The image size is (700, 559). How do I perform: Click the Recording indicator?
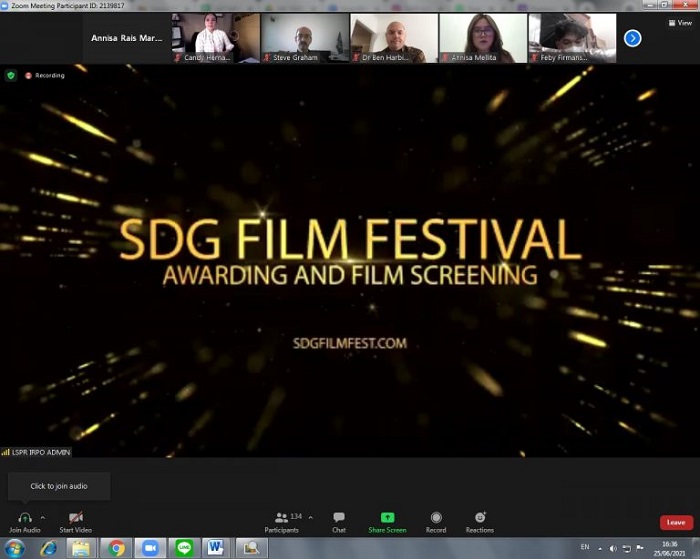tap(44, 75)
